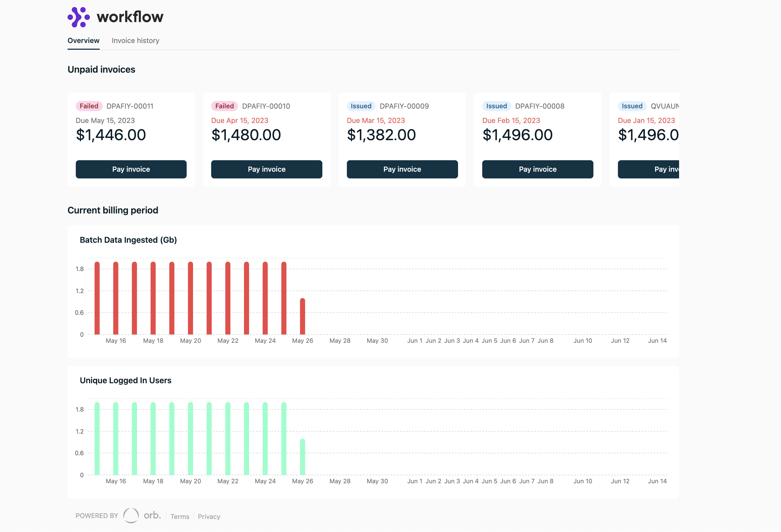The image size is (781, 532).
Task: Select invoice number DPAFIY-00010
Action: [x=266, y=106]
